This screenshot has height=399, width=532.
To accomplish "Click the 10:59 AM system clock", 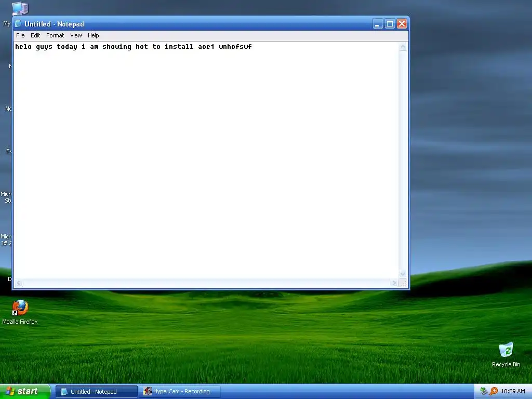I will pos(513,392).
